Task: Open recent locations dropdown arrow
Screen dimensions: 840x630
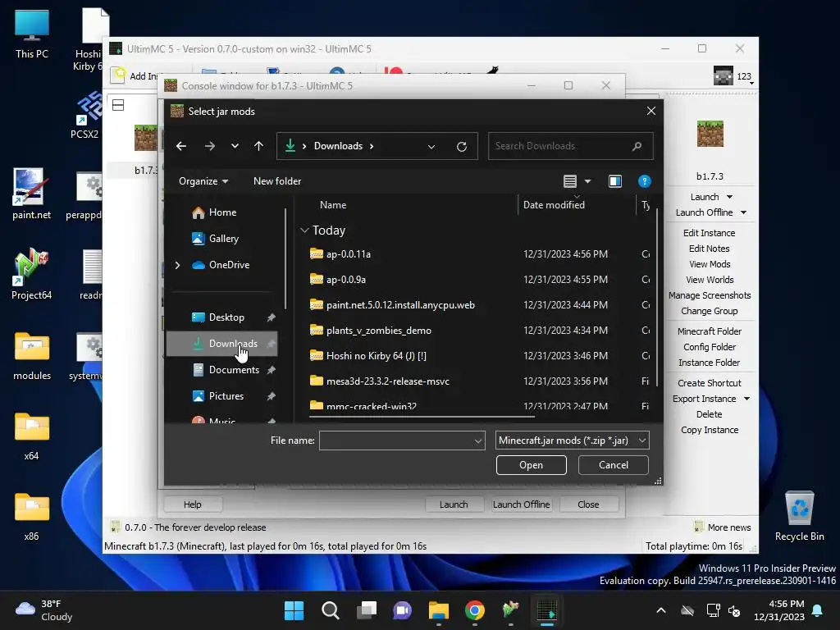Action: click(x=235, y=146)
